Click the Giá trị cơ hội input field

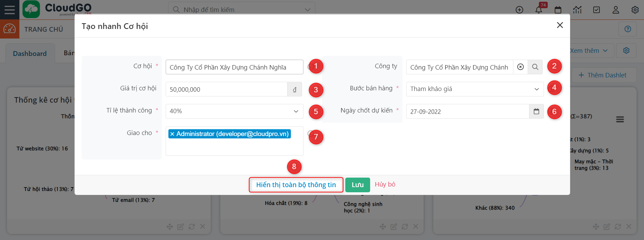(226, 89)
